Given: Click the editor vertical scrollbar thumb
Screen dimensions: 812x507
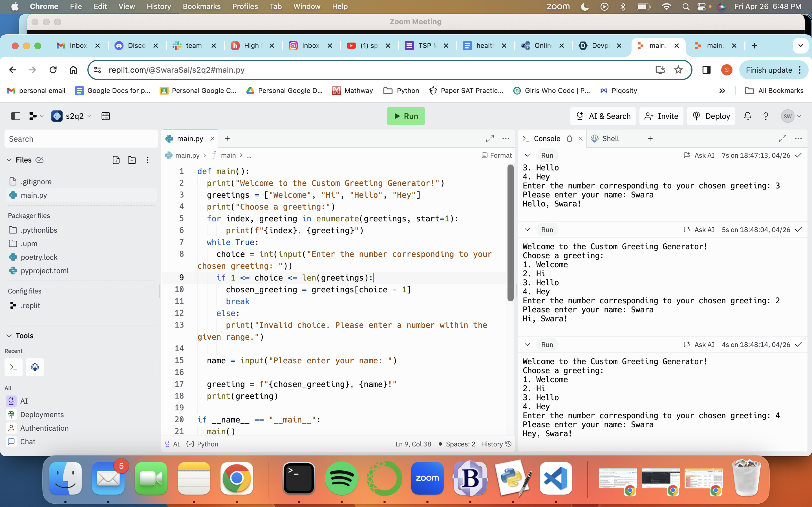Looking at the screenshot, I should coord(510,233).
